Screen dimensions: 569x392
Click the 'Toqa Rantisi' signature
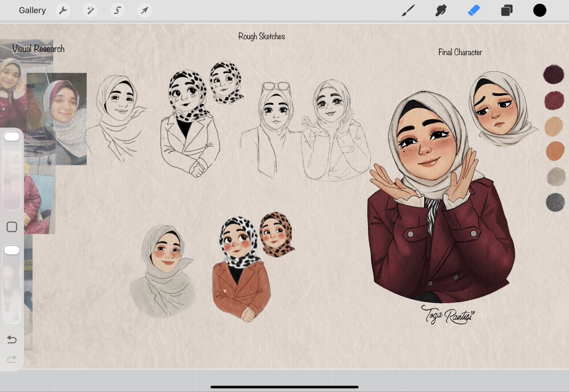click(448, 314)
